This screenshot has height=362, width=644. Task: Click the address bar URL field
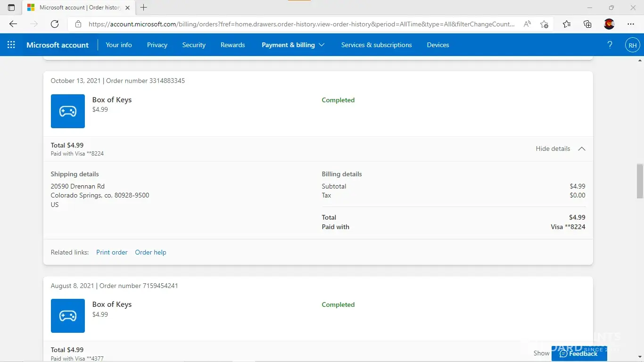(302, 24)
